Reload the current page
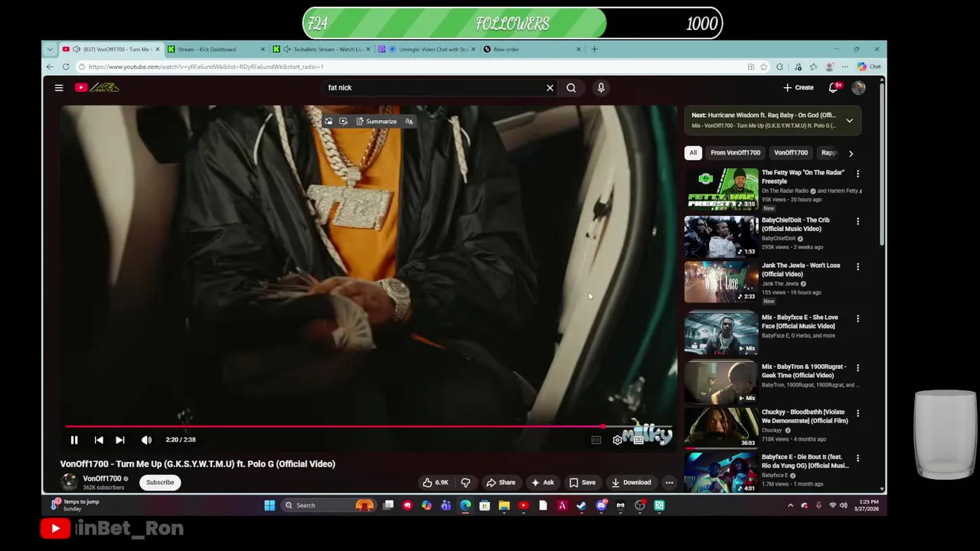 pyautogui.click(x=66, y=67)
